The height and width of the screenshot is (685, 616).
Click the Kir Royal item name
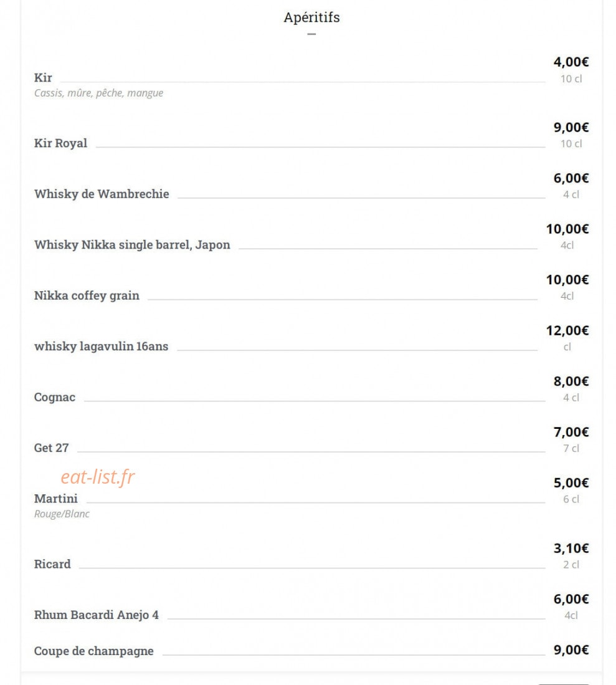[x=60, y=143]
